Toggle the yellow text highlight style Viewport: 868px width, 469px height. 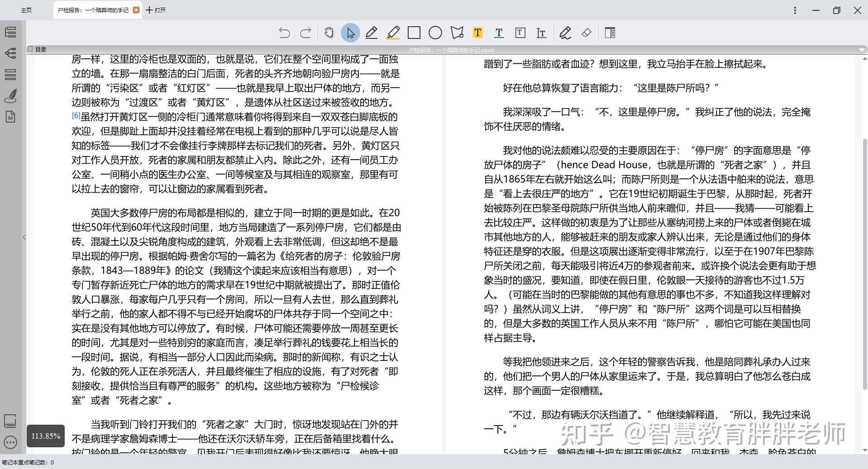tap(478, 33)
